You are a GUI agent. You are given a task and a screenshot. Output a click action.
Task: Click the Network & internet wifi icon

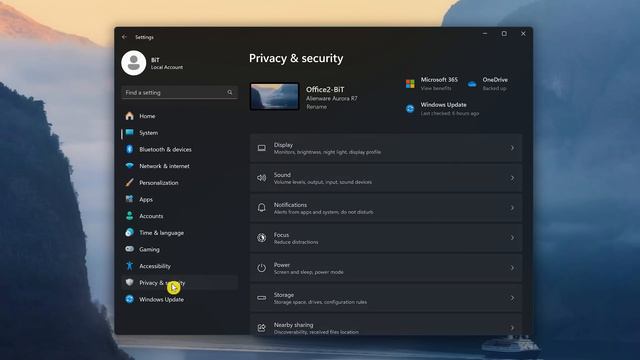point(129,166)
